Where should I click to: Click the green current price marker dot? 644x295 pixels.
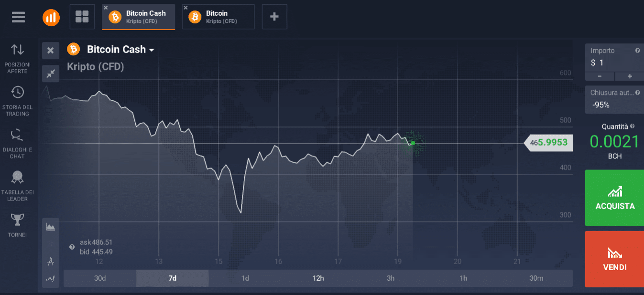[x=413, y=143]
